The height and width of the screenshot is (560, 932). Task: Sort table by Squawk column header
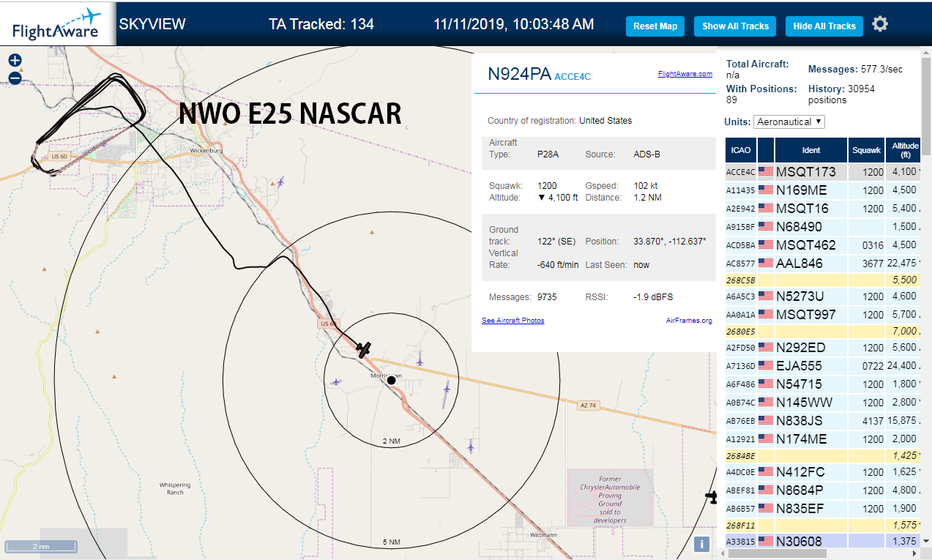866,150
